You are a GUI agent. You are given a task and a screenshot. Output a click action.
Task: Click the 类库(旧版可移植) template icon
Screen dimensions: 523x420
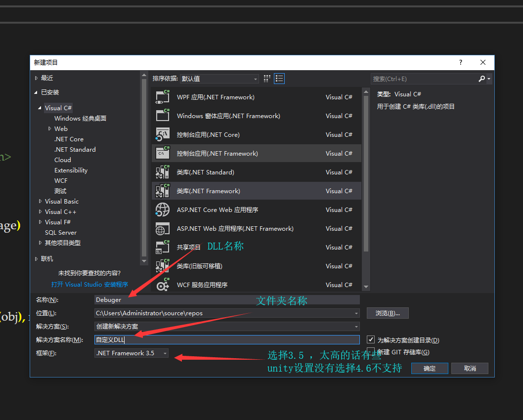[x=163, y=266]
